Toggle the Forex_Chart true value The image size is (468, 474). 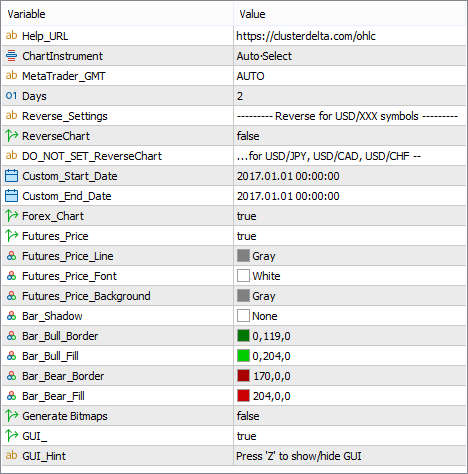point(350,216)
